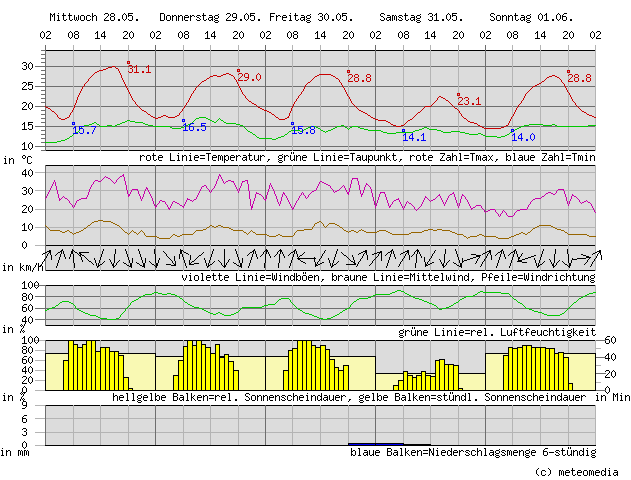Click the 31.1 maximum temperature value

tap(139, 70)
